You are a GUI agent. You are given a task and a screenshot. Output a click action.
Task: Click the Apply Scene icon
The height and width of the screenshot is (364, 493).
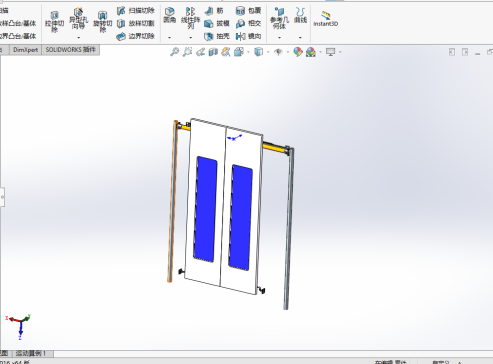pyautogui.click(x=311, y=52)
